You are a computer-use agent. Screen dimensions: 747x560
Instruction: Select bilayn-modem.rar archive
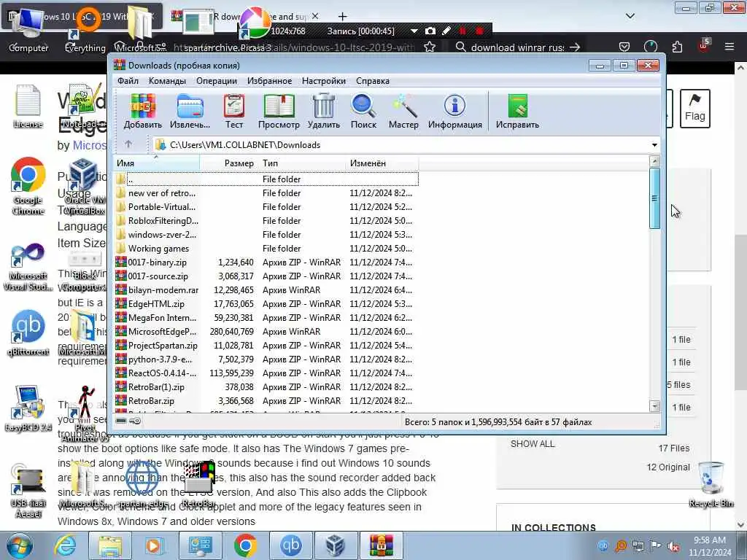[x=266, y=289]
